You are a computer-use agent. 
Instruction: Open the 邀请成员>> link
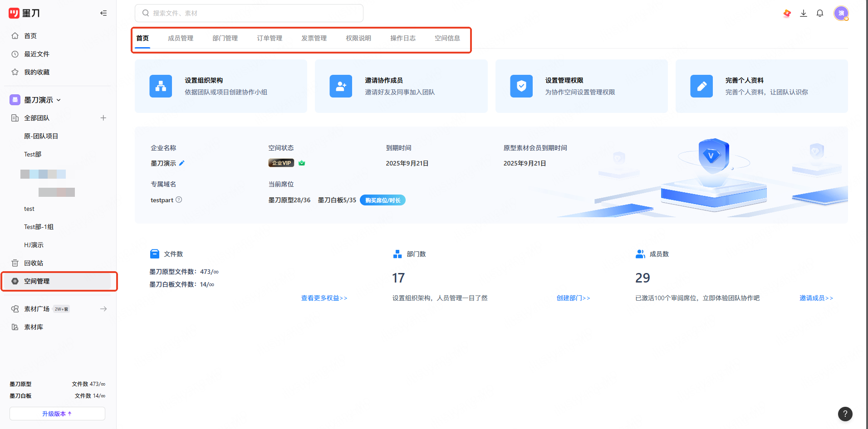tap(816, 298)
